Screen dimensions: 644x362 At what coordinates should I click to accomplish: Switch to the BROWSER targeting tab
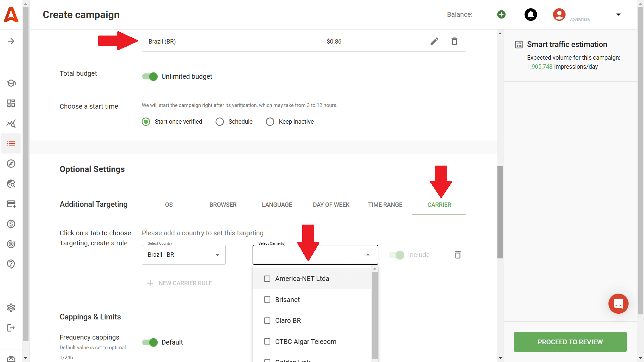pyautogui.click(x=223, y=204)
